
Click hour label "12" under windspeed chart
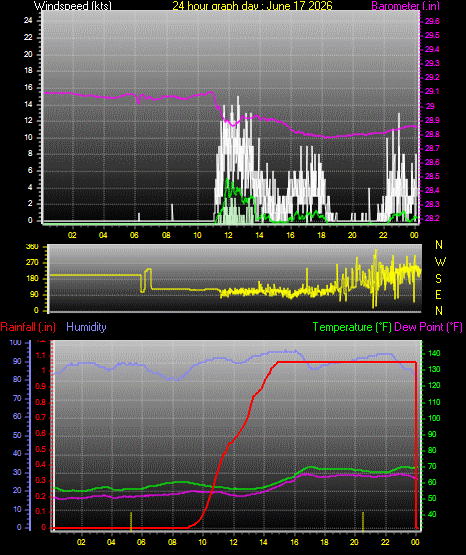click(x=228, y=235)
